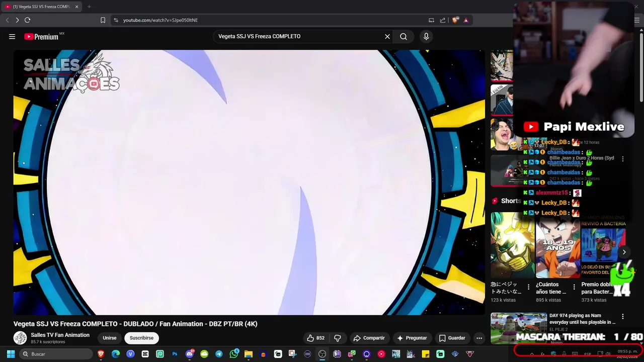The width and height of the screenshot is (644, 362).
Task: Click the taskbar Buscar search box
Action: 56,354
